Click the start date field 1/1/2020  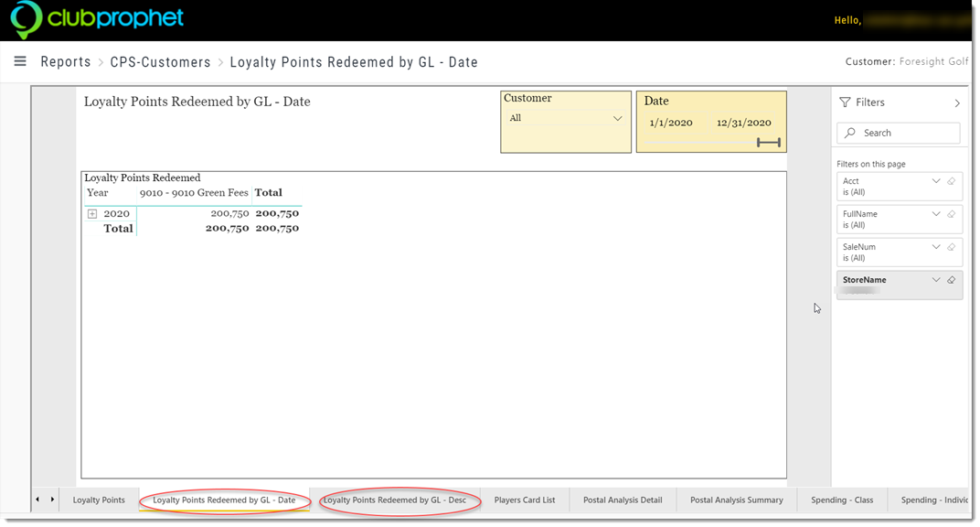click(671, 124)
